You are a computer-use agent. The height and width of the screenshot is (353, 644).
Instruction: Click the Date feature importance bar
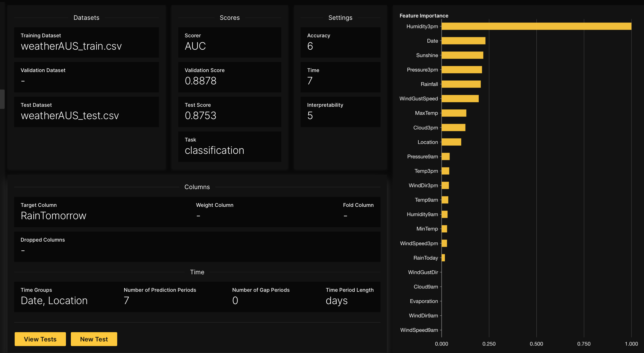tap(463, 41)
